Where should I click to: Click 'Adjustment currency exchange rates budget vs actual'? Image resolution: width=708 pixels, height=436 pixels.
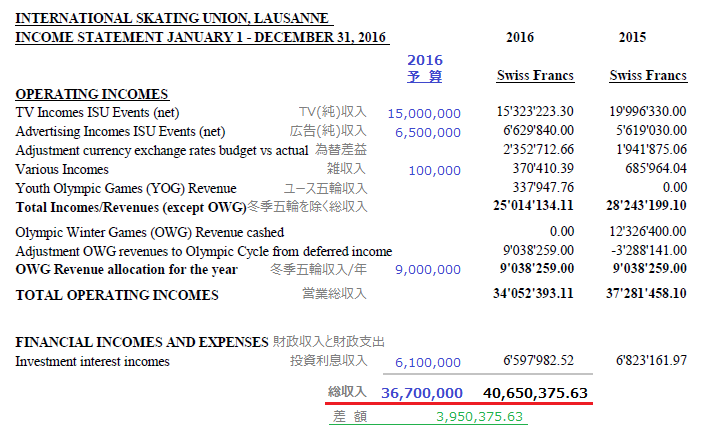(162, 150)
